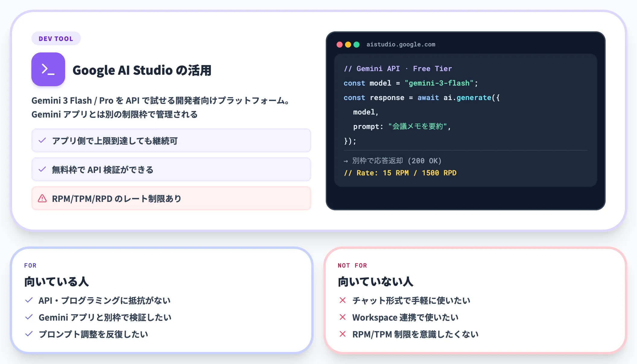Image resolution: width=637 pixels, height=364 pixels.
Task: Click the "});" closing line in code
Action: [350, 141]
